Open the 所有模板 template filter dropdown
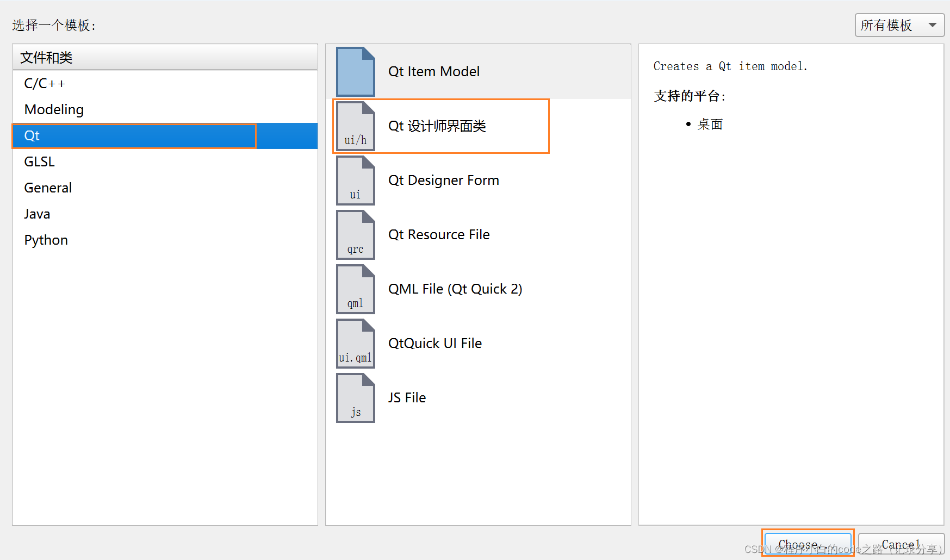Screen dimensions: 950x560 (899, 25)
